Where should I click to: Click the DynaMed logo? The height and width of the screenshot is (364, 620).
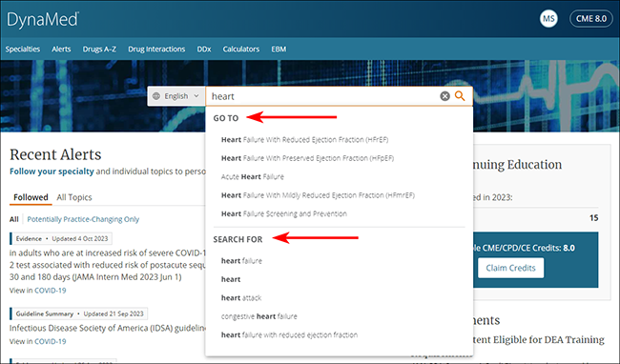pos(43,20)
